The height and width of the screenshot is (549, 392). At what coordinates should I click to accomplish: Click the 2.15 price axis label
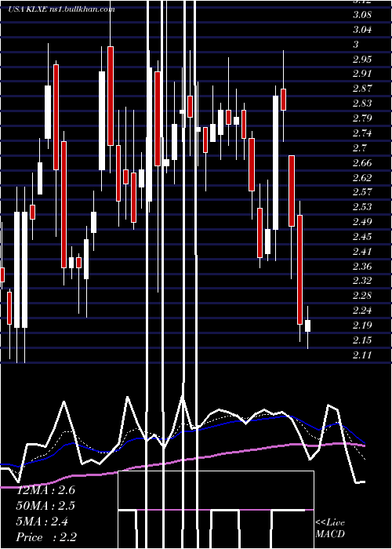(x=362, y=340)
